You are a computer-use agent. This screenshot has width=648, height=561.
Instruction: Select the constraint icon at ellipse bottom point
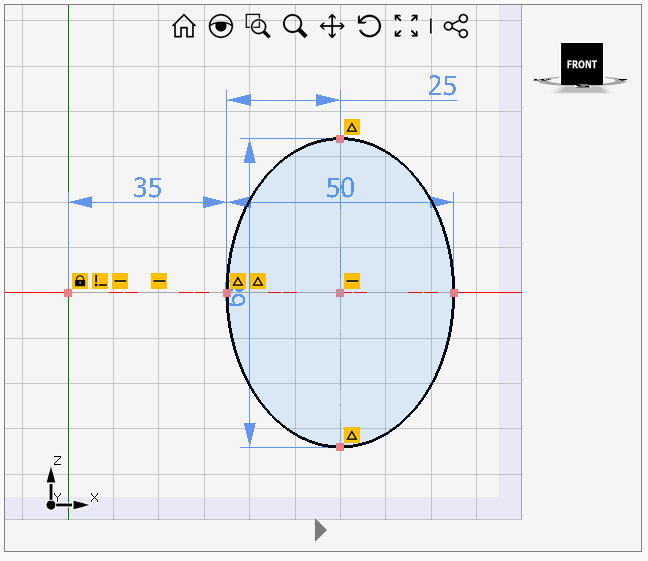351,435
